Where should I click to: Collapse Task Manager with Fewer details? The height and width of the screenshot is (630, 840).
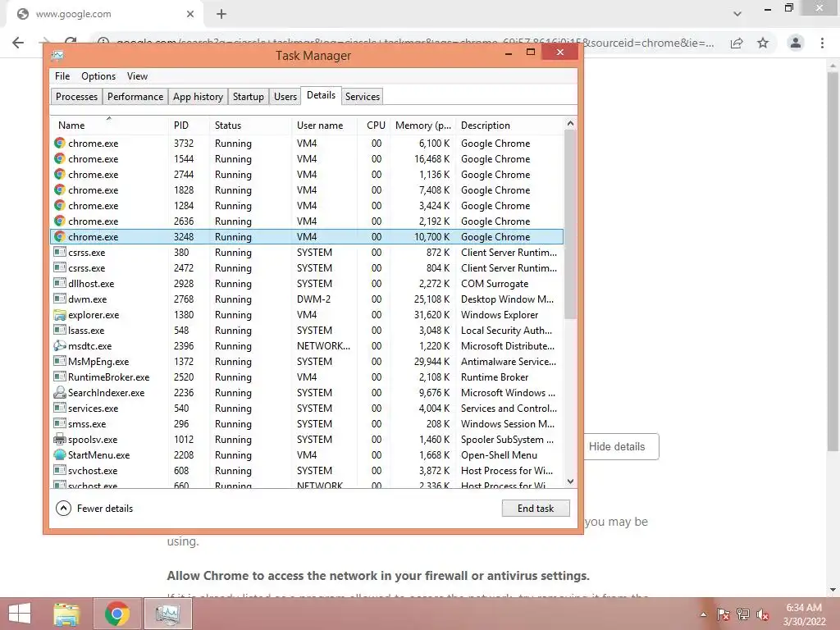click(94, 508)
